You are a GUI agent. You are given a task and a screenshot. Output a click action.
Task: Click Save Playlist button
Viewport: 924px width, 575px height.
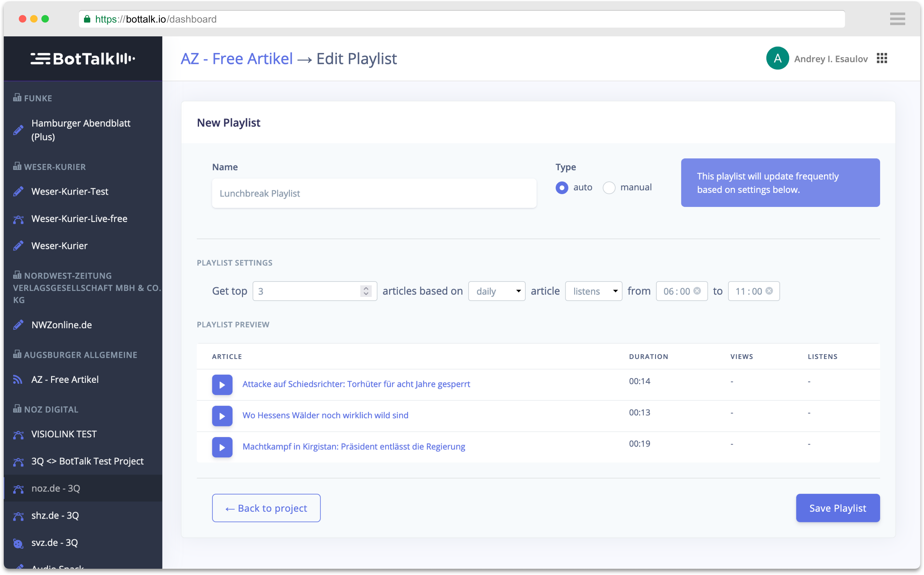click(x=837, y=508)
